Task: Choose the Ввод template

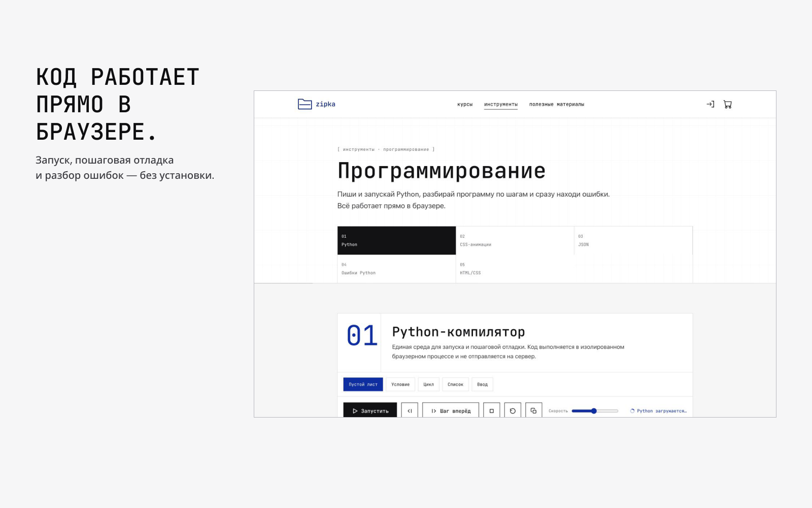Action: (482, 385)
